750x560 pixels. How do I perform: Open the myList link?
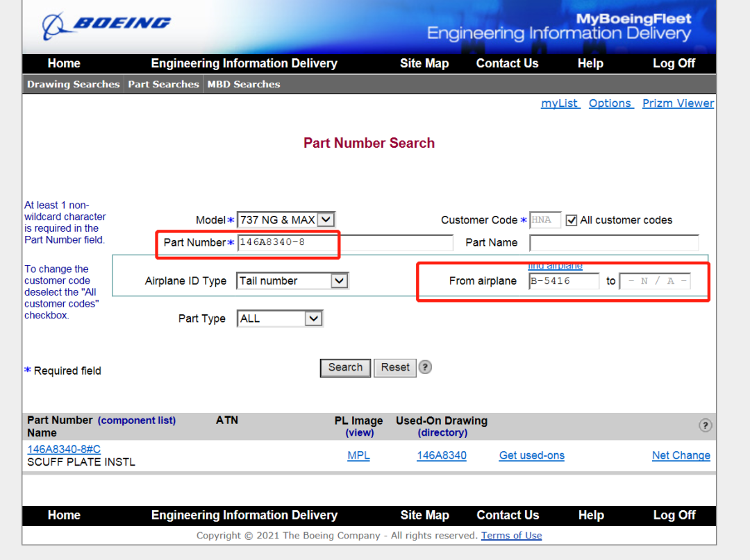560,103
